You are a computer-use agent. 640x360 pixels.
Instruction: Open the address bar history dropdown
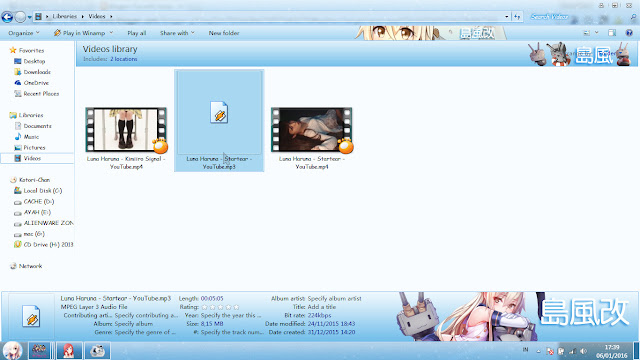click(507, 17)
